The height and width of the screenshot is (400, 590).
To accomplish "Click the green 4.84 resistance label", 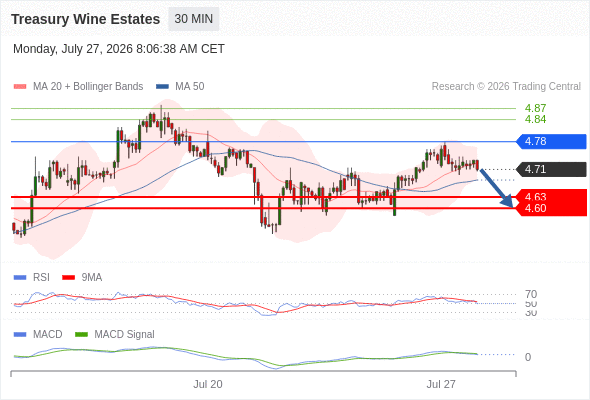I will tap(535, 119).
